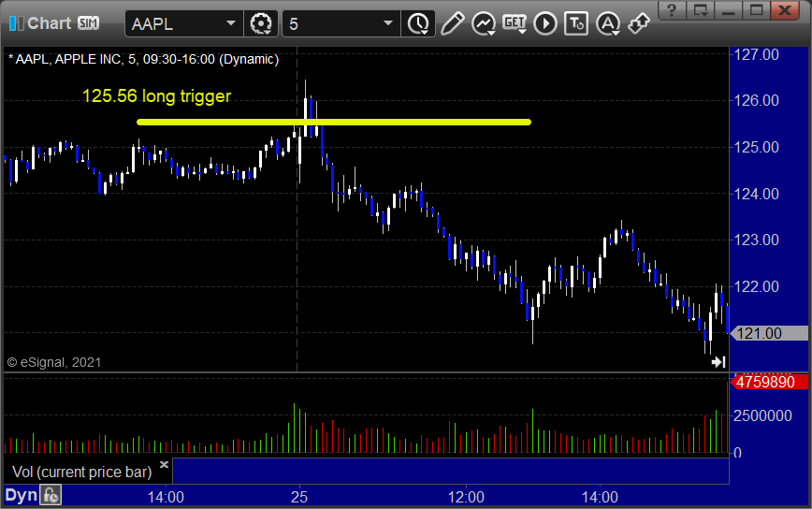Click the 127.00 price axis label
This screenshot has height=509, width=812.
click(756, 54)
